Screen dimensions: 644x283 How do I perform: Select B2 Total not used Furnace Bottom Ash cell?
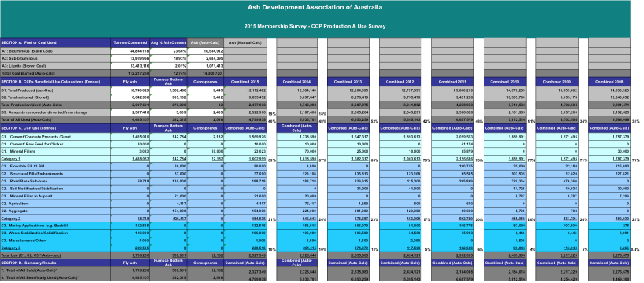click(168, 97)
